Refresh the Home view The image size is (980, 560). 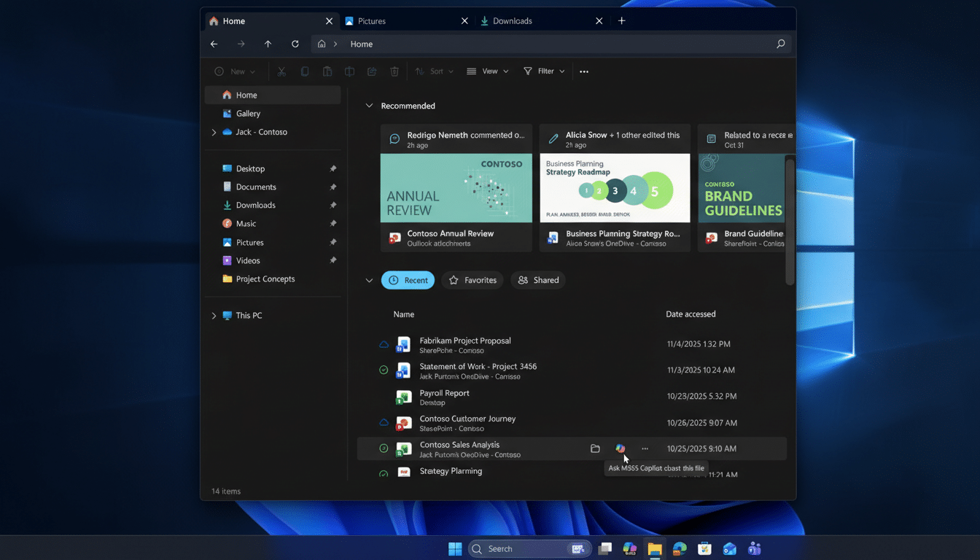(x=295, y=44)
